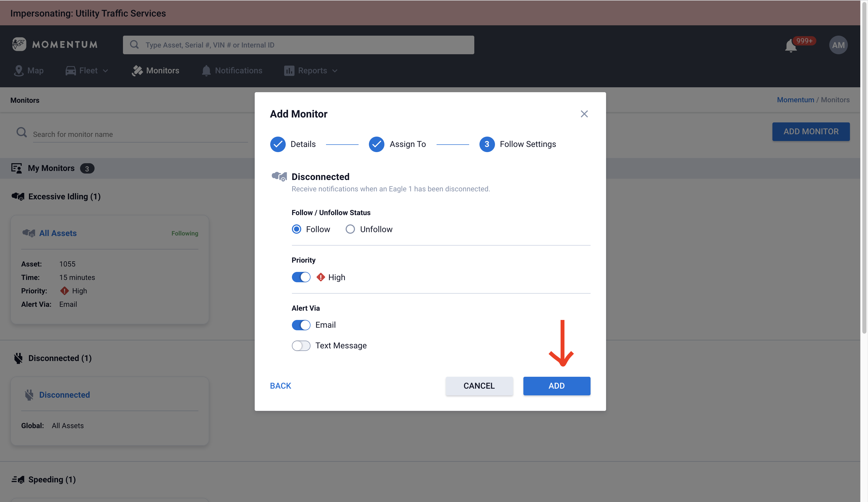Click the BACK link in dialog
The image size is (868, 502).
tap(280, 386)
